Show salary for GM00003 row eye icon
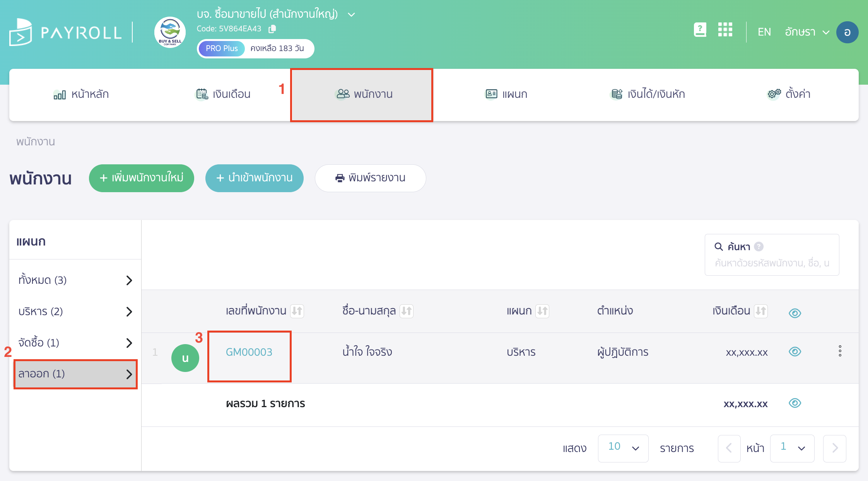868x481 pixels. 795,351
